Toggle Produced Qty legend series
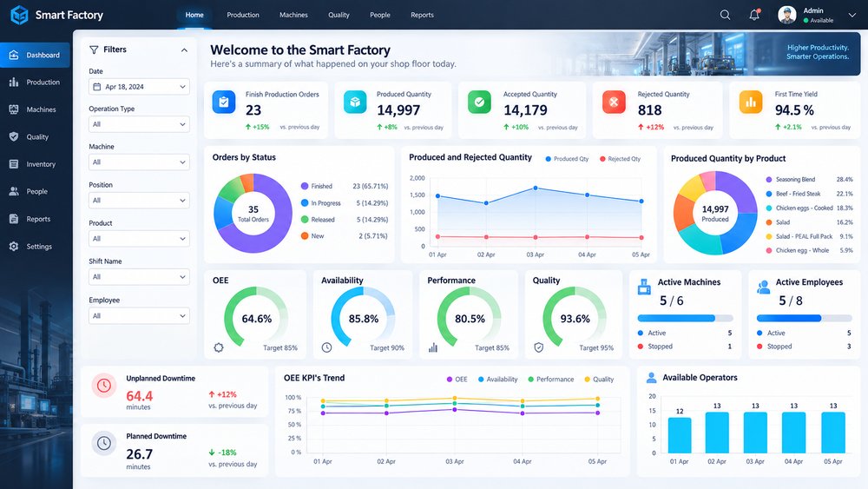 click(x=567, y=159)
